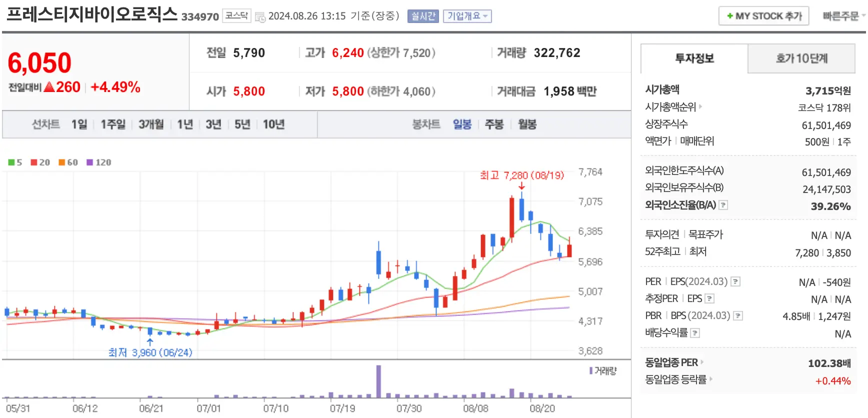Select the 1일 line chart period
This screenshot has height=418, width=868.
point(79,124)
